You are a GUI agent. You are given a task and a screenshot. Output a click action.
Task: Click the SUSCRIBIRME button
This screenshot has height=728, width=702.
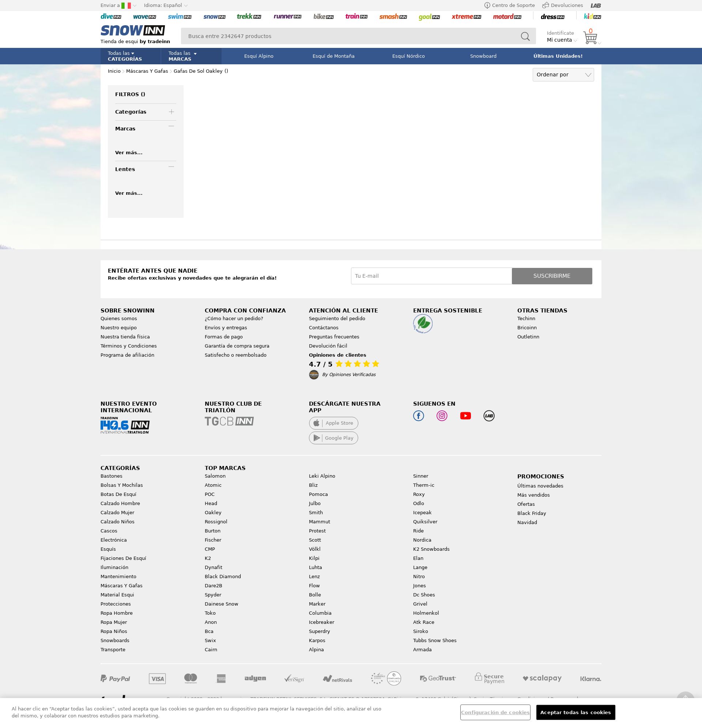552,276
